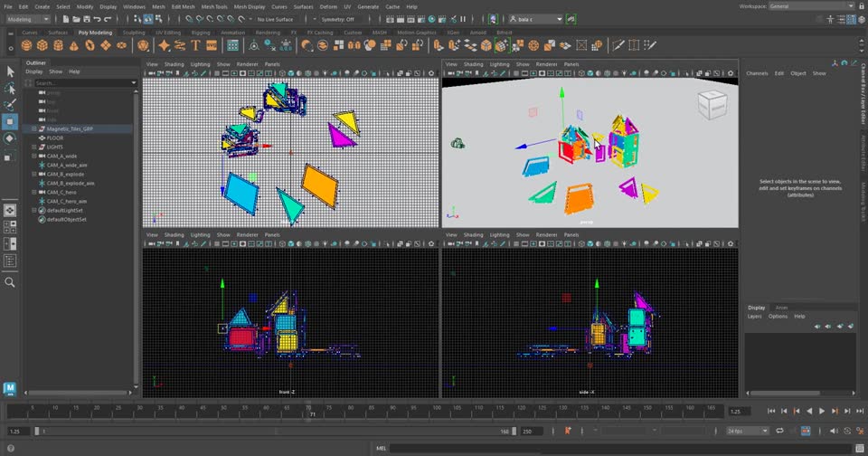Click the Sweep Mesh shelf icon

pos(180,45)
